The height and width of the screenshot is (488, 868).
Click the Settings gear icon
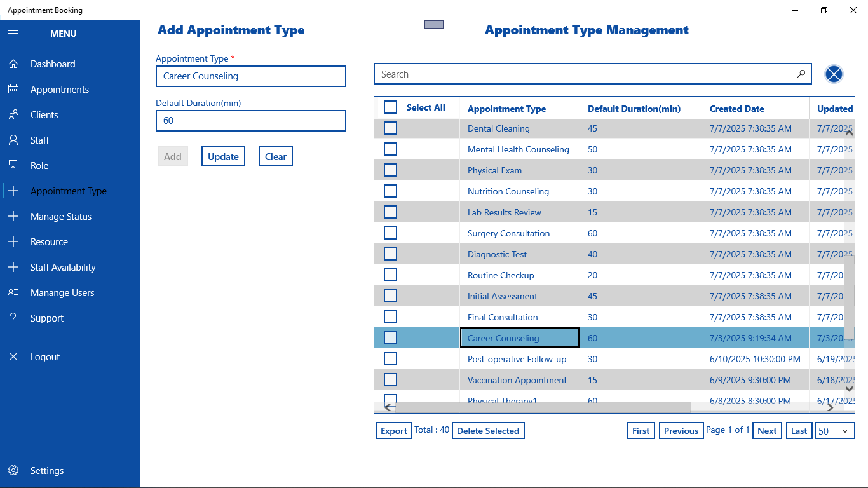click(13, 471)
